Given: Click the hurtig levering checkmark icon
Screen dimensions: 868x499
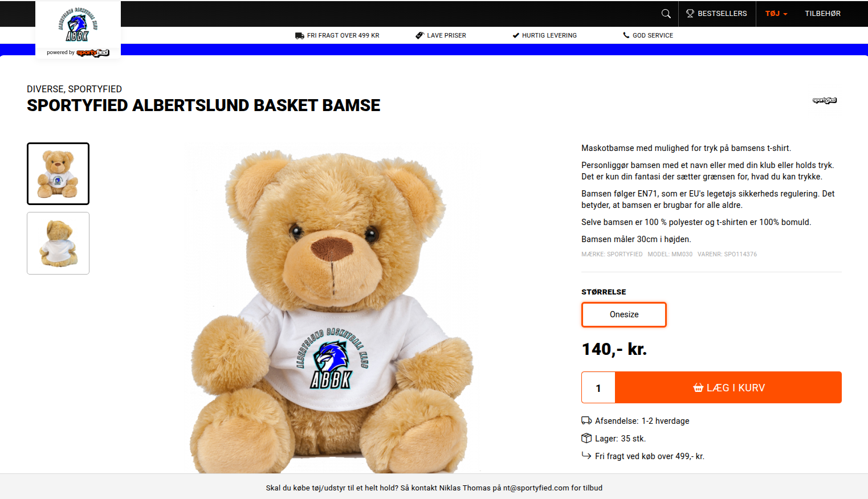Looking at the screenshot, I should 516,35.
